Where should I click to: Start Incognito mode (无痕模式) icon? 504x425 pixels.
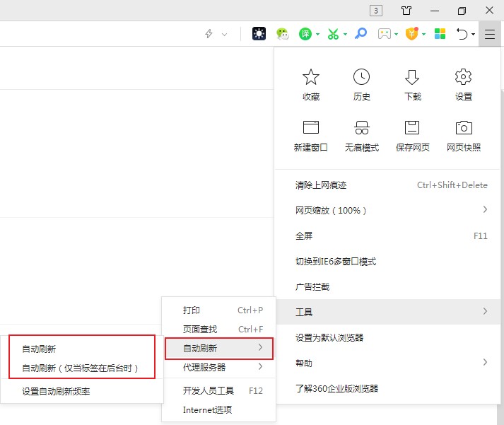[362, 127]
